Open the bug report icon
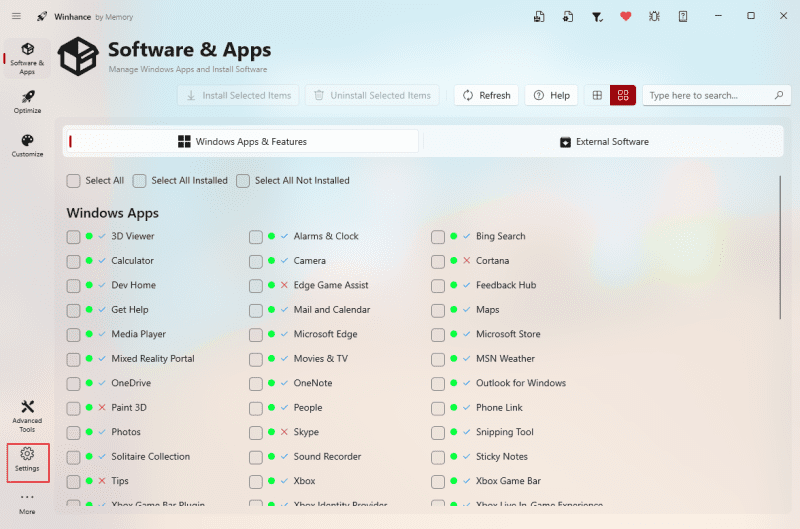800x529 pixels. [654, 16]
